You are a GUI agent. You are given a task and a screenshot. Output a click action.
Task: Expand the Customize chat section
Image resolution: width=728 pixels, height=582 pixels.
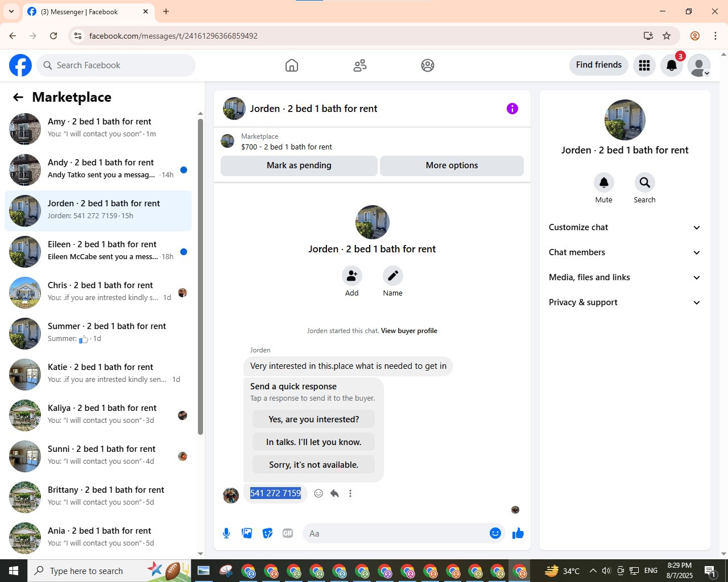coord(624,227)
